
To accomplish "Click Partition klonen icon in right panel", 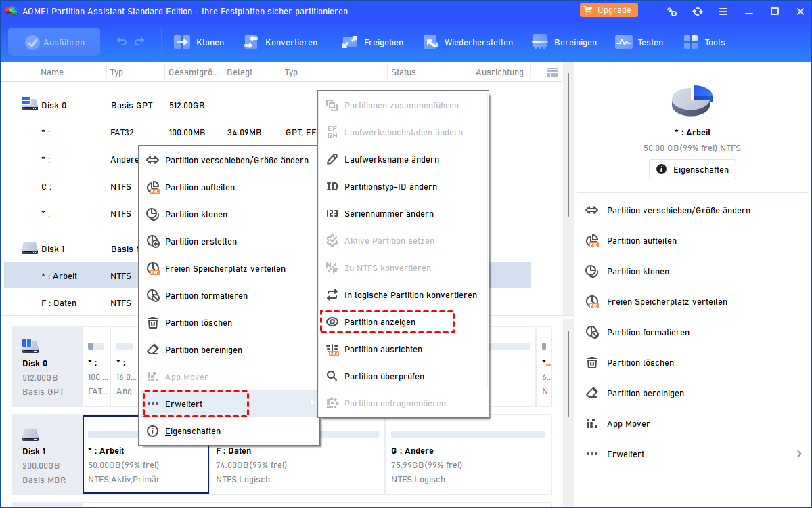I will [x=592, y=272].
